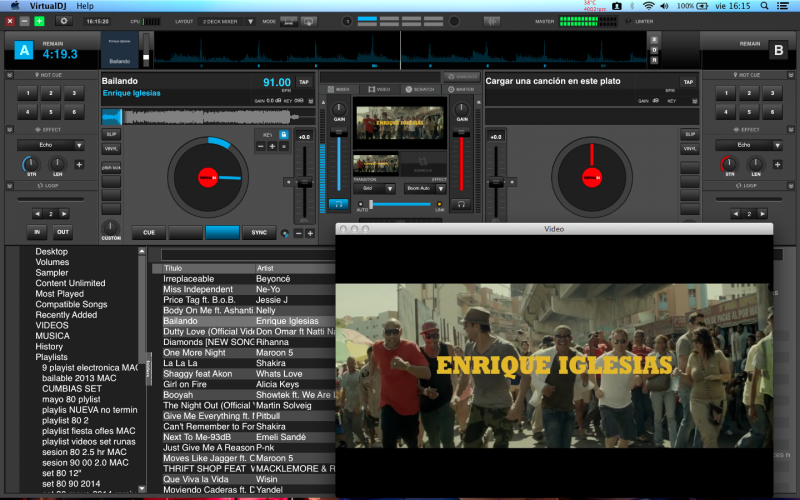Open Wi-Fi status menu
The width and height of the screenshot is (800, 500).
tap(648, 6)
